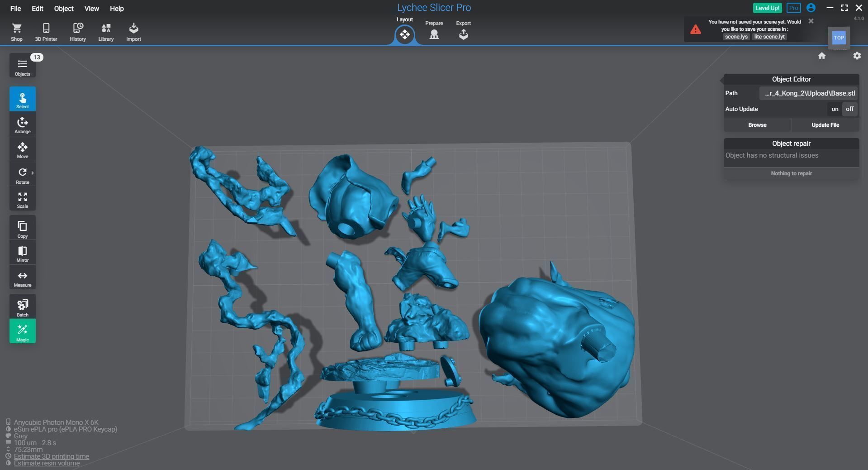Screen dimensions: 868x470
Task: Click the Object Editor header
Action: tap(791, 79)
